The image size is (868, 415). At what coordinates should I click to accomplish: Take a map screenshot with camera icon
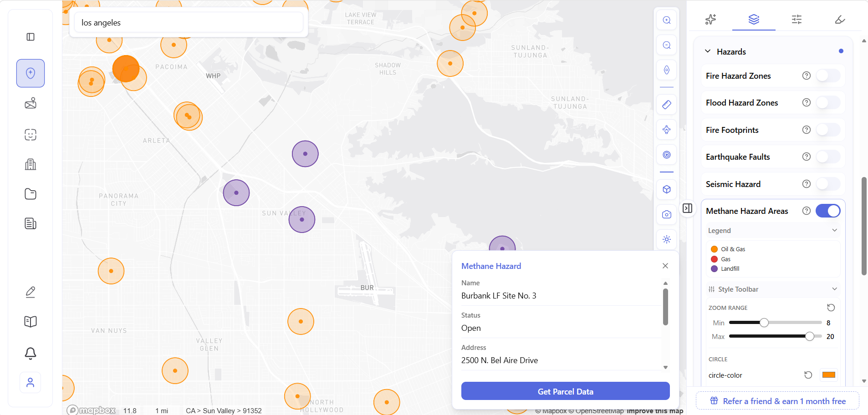pyautogui.click(x=667, y=214)
